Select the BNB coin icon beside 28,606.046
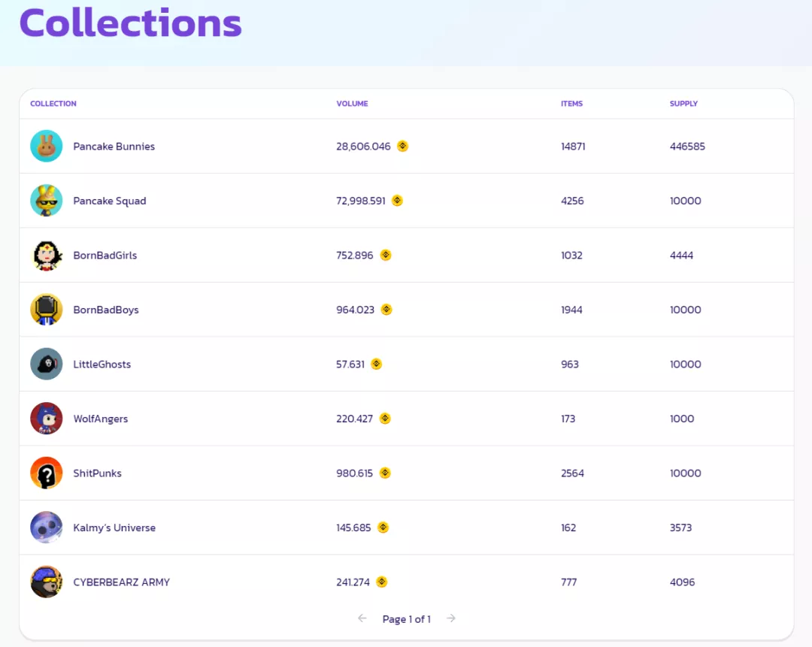This screenshot has height=647, width=812. tap(402, 146)
